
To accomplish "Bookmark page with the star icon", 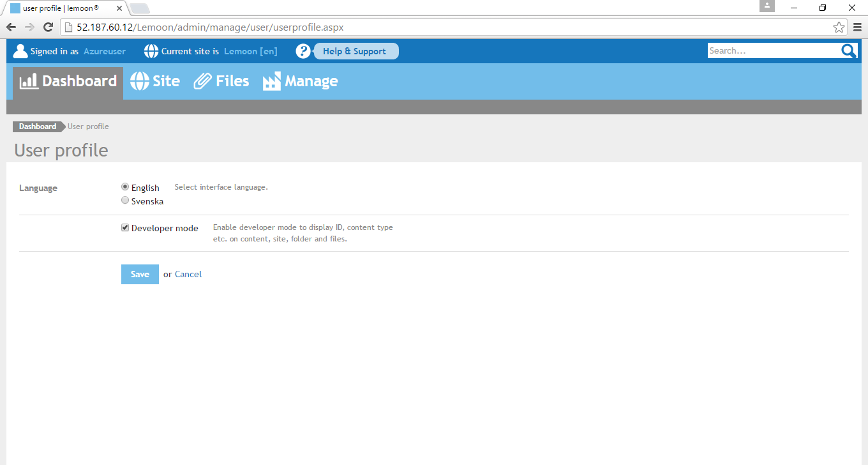I will coord(839,27).
